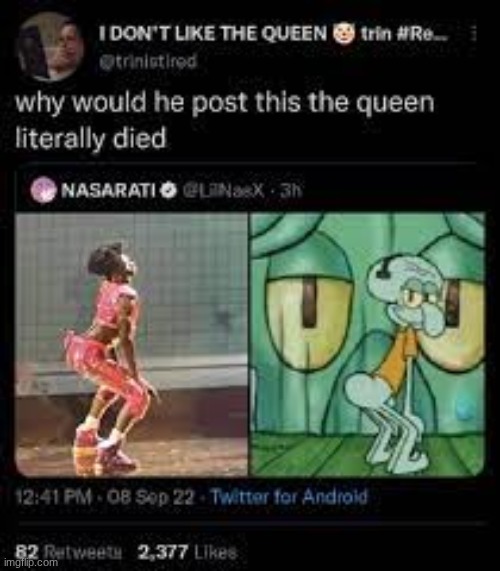Viewport: 500px width, 571px height.
Task: Click the verified badge beside NASARATI
Action: pos(169,189)
